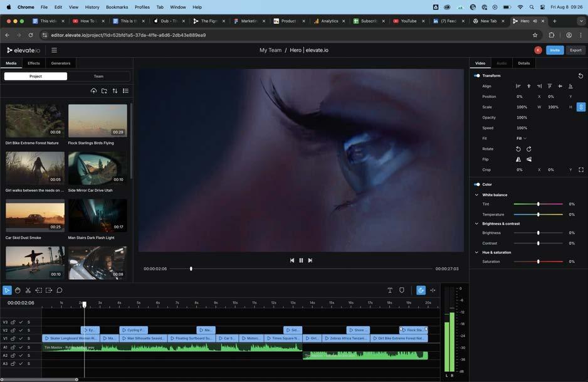Toggle the Transform switch off
Image resolution: width=588 pixels, height=382 pixels.
(477, 76)
